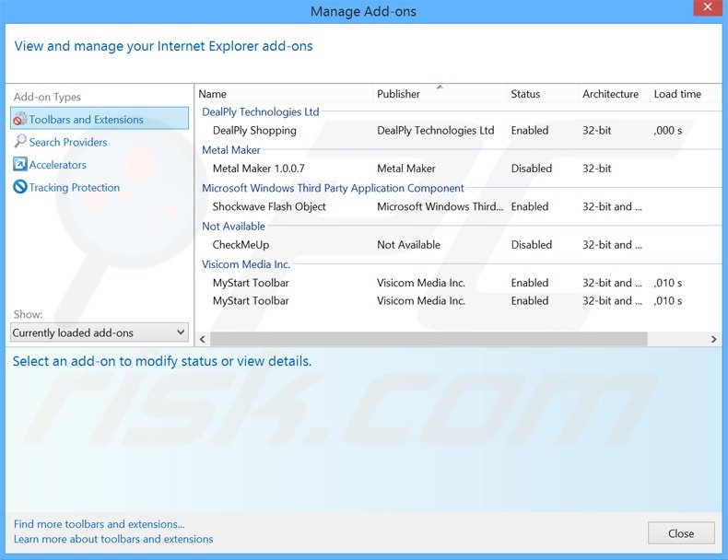Select the DealPly Shopping add-on

(254, 131)
